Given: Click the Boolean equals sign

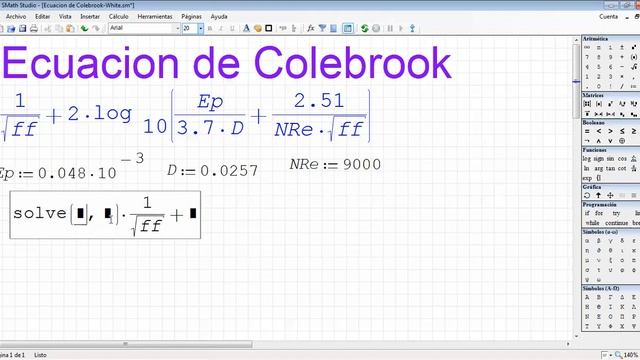Looking at the screenshot, I should click(x=587, y=131).
